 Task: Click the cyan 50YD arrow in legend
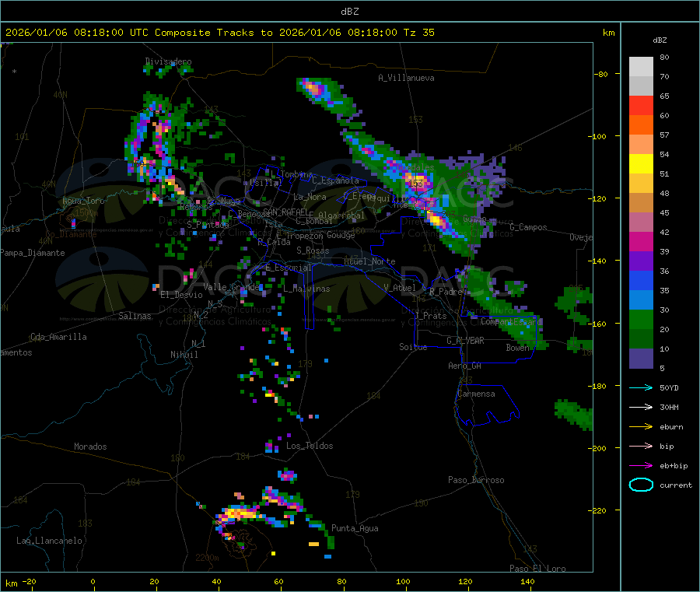(x=641, y=387)
